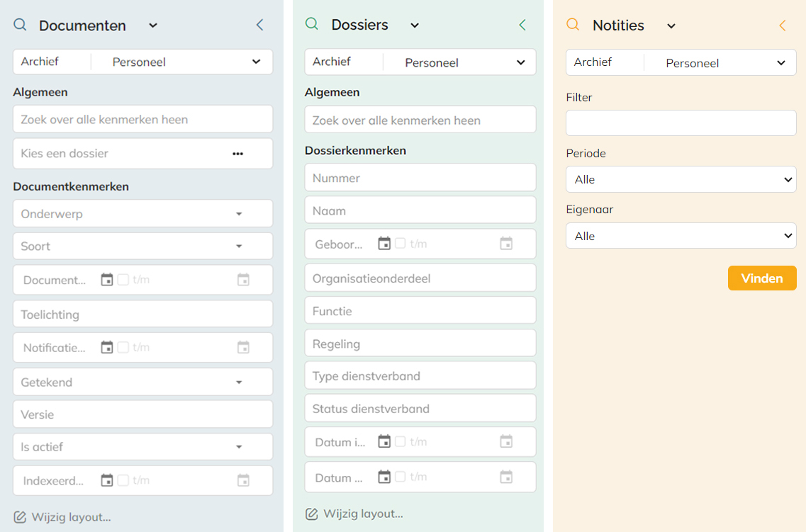
Task: Expand the Dossiers title dropdown chevron
Action: 414,26
